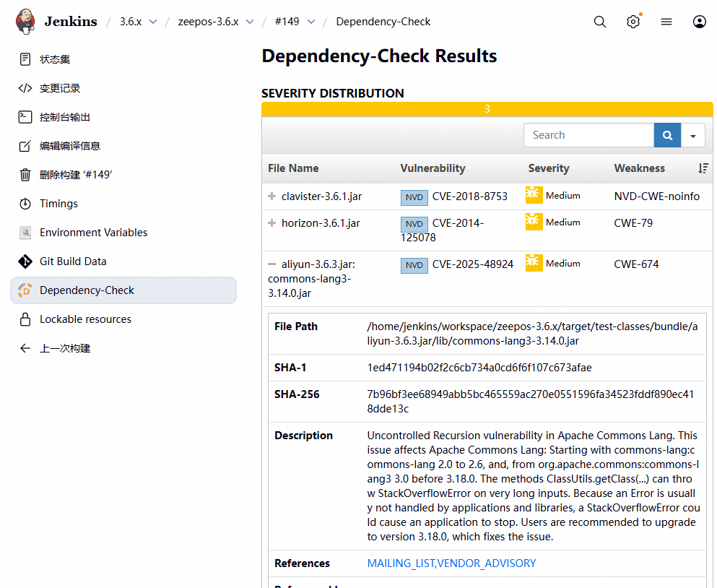The width and height of the screenshot is (717, 588).
Task: Open Manage Jenkins gear icon
Action: click(x=633, y=22)
